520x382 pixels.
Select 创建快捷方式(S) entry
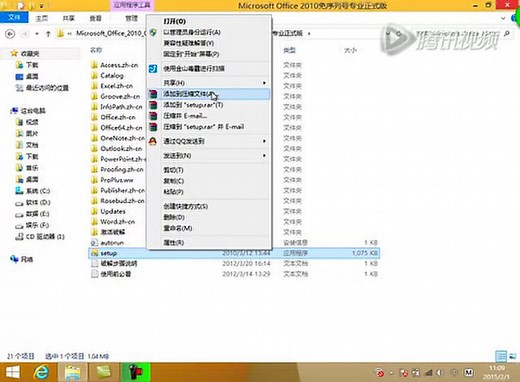click(x=208, y=206)
